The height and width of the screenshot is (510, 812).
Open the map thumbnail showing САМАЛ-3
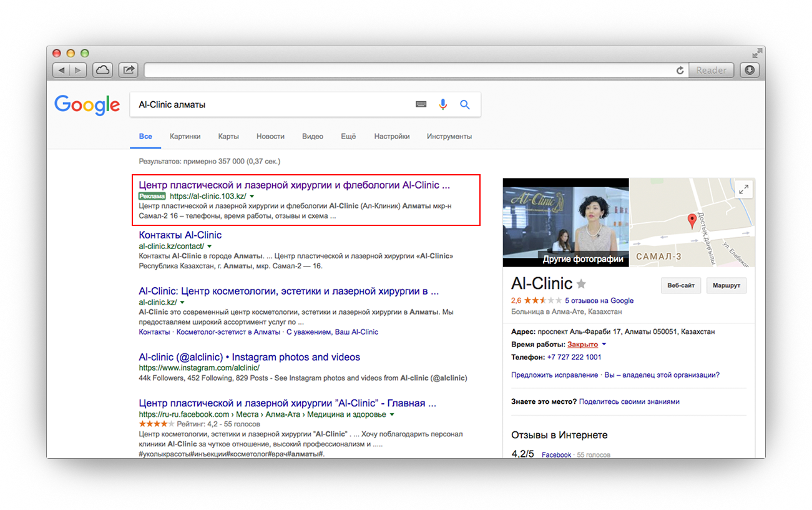point(692,222)
